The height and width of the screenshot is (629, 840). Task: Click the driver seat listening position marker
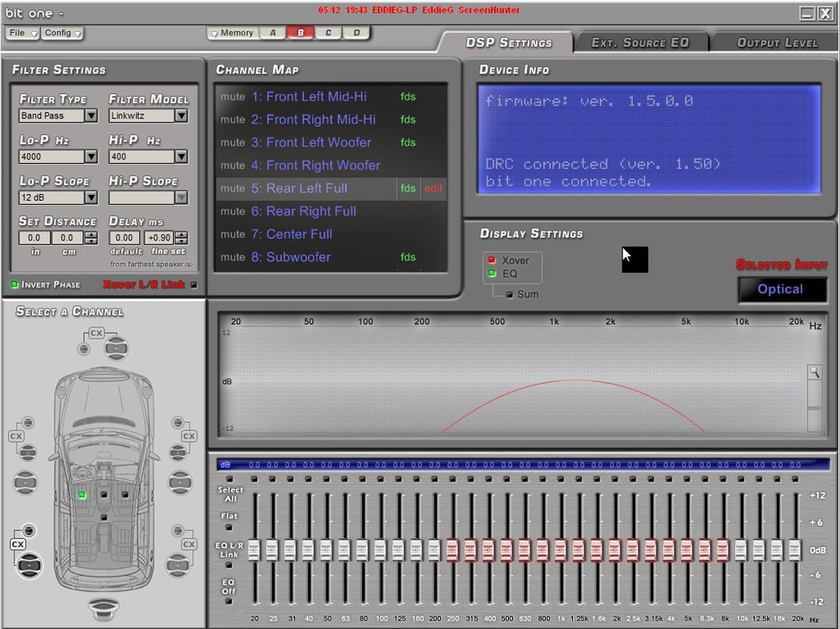[82, 495]
